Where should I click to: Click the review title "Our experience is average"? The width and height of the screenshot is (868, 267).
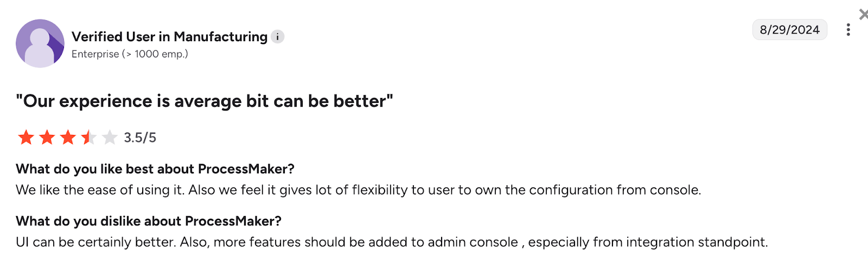click(x=204, y=101)
